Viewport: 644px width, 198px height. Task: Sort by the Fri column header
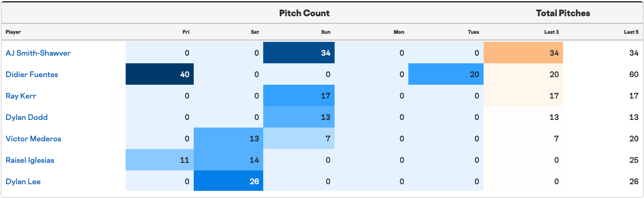coord(186,32)
